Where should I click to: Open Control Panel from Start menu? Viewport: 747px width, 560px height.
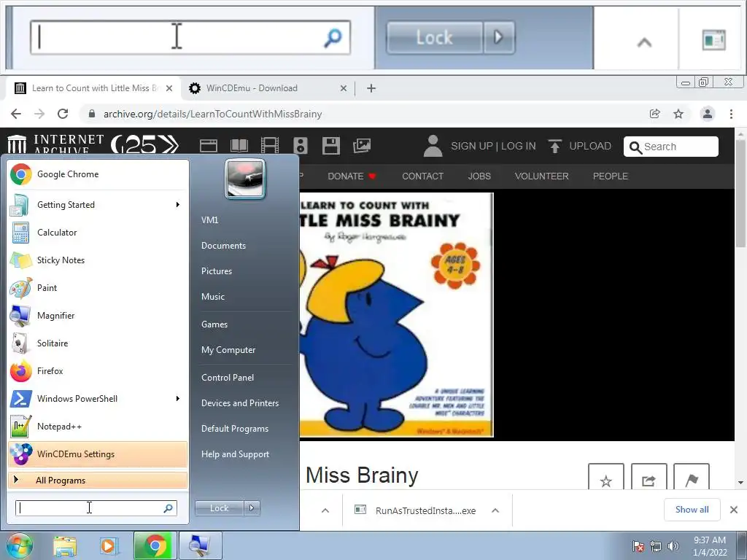[x=228, y=378]
